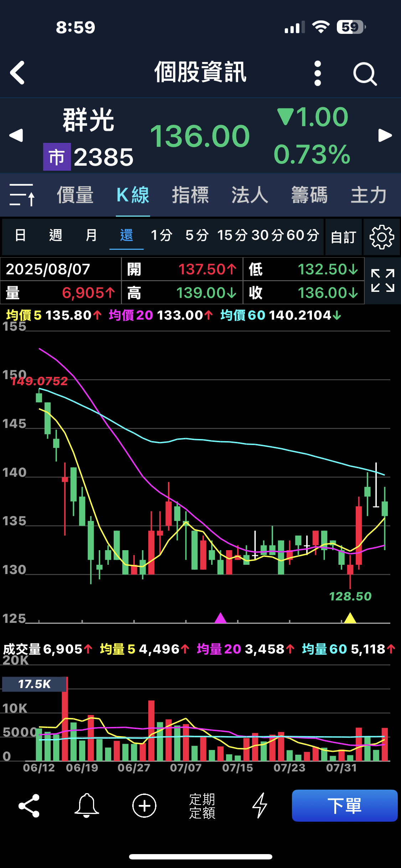Viewport: 401px width, 868px height.
Task: Go to previous stock with left triangle
Action: click(x=16, y=135)
